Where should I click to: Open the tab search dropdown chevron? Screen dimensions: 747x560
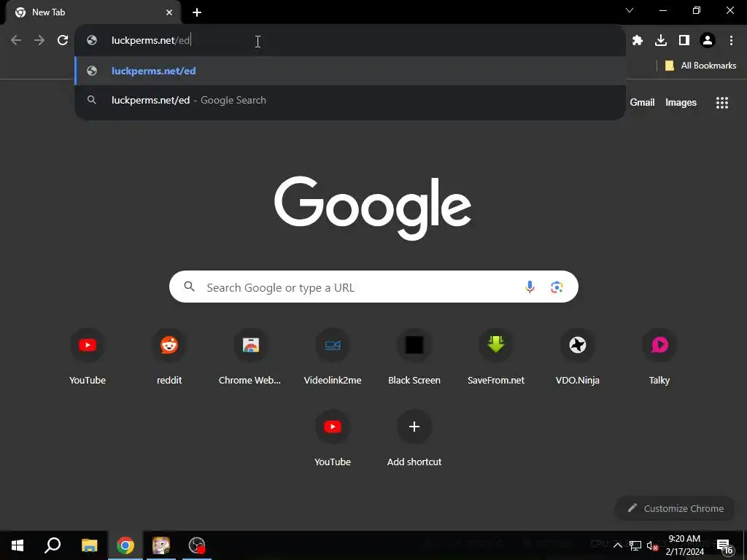[x=630, y=10]
